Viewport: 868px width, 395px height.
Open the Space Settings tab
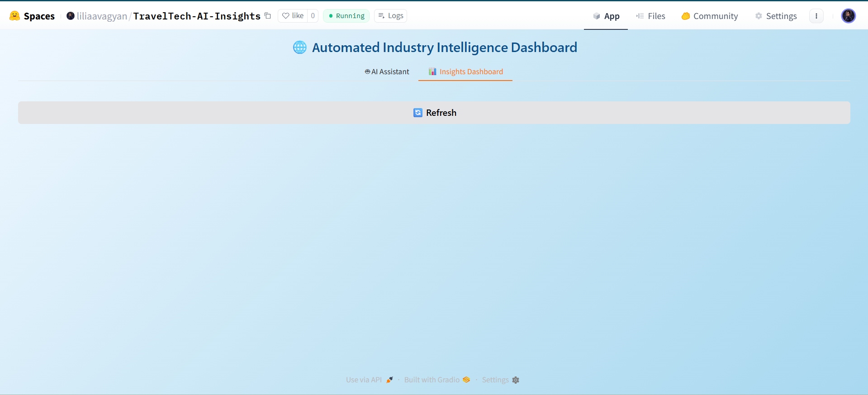(776, 16)
